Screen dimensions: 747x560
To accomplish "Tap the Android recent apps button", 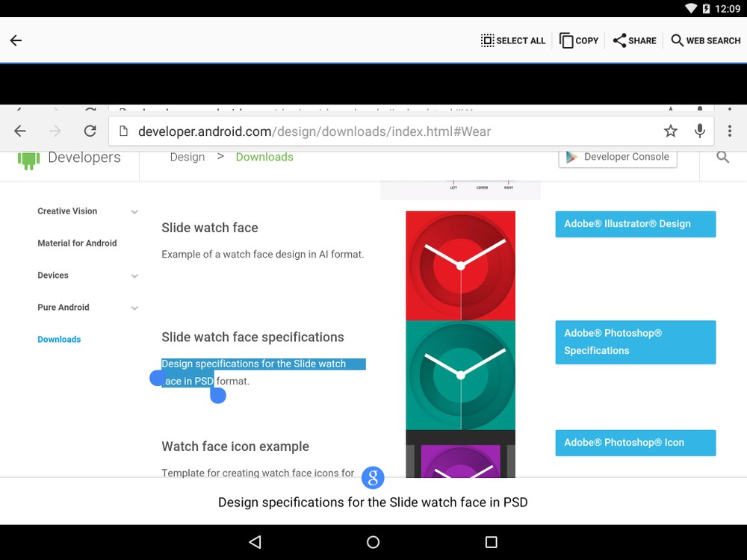I will pos(492,542).
